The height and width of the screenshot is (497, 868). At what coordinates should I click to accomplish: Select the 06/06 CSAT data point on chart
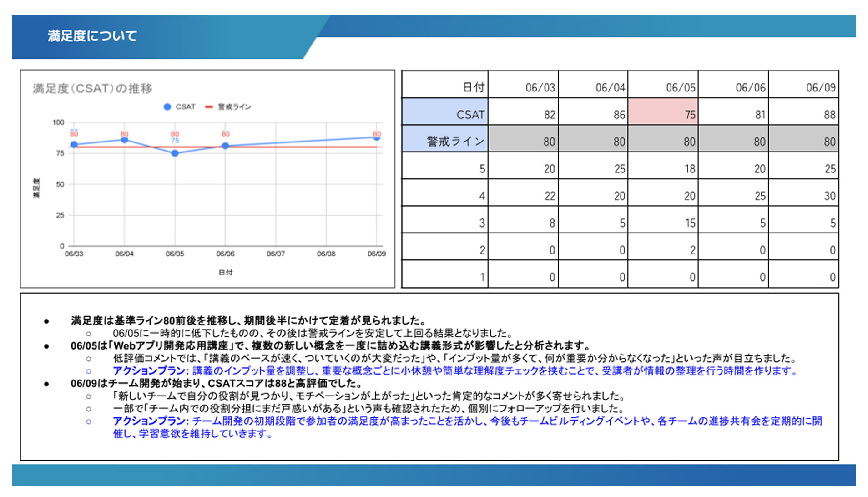(x=225, y=146)
